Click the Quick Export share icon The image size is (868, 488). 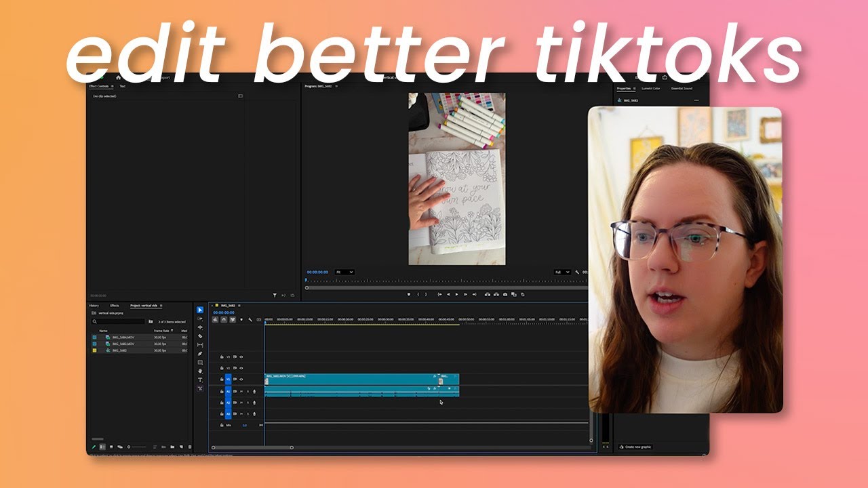coord(665,77)
